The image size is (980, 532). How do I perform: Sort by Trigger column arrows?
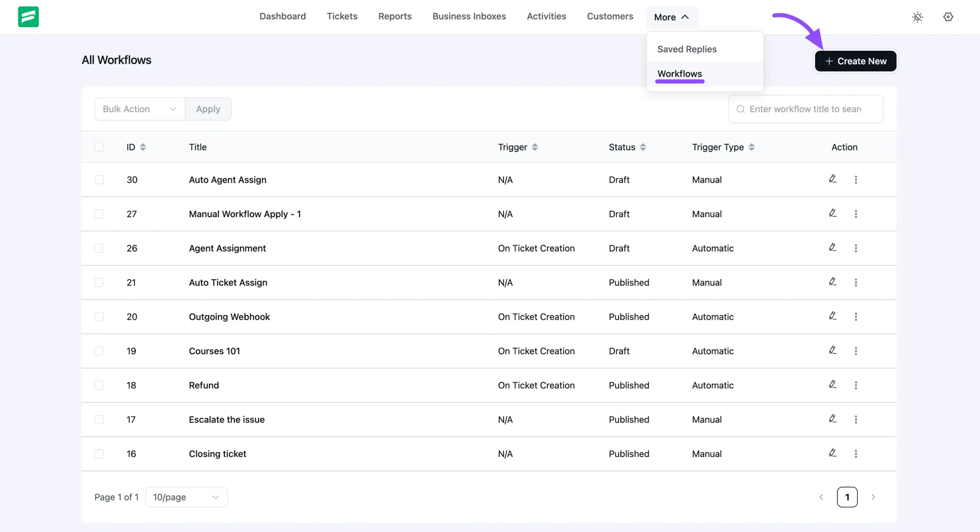coord(535,147)
